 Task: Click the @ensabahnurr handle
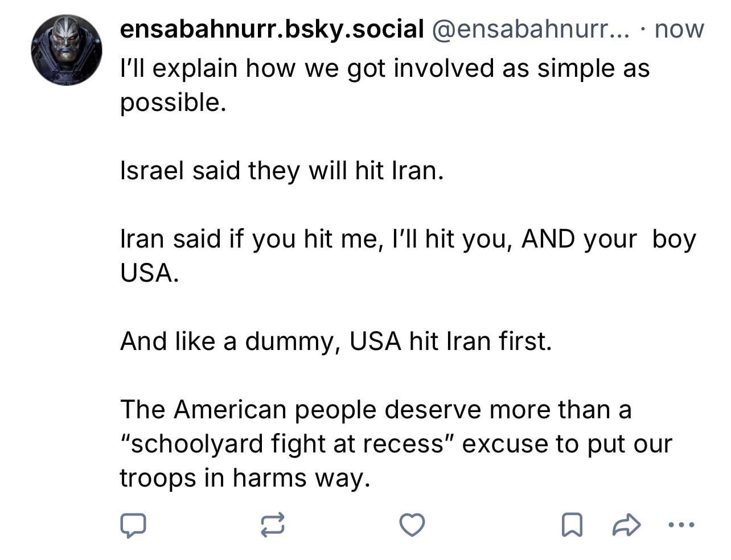pos(531,28)
